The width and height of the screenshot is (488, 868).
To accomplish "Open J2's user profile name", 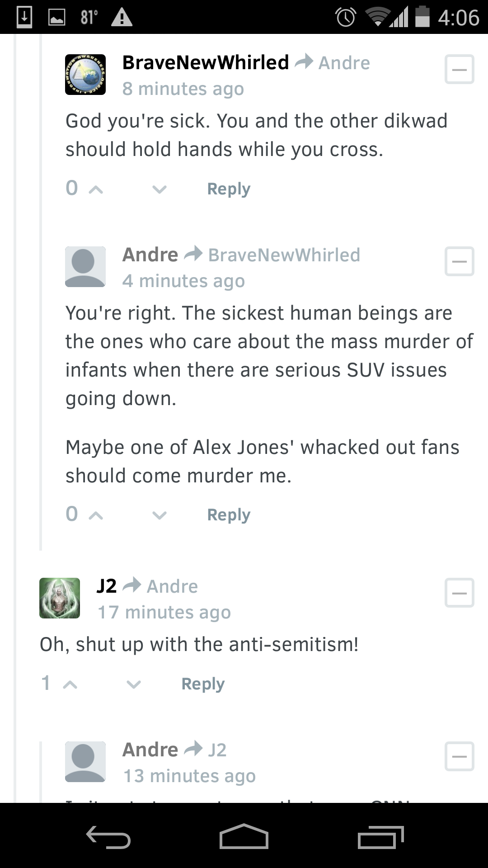I will (107, 586).
